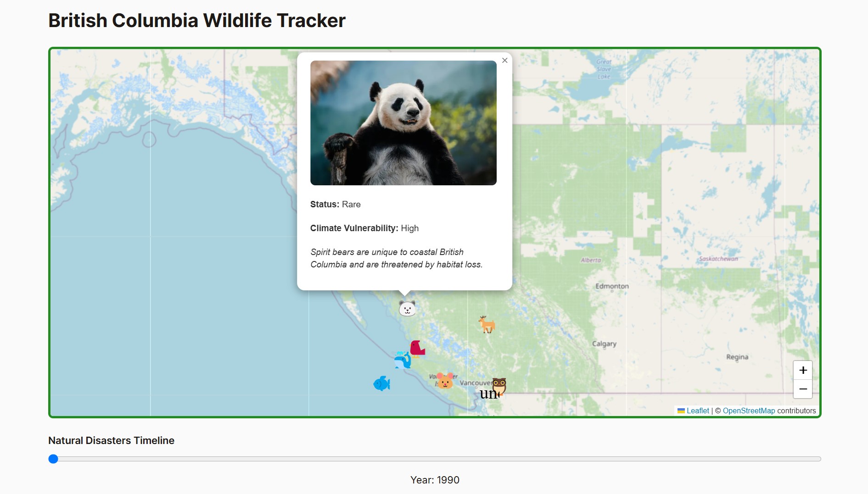The height and width of the screenshot is (494, 868).
Task: Select the blue fish marker
Action: 381,383
